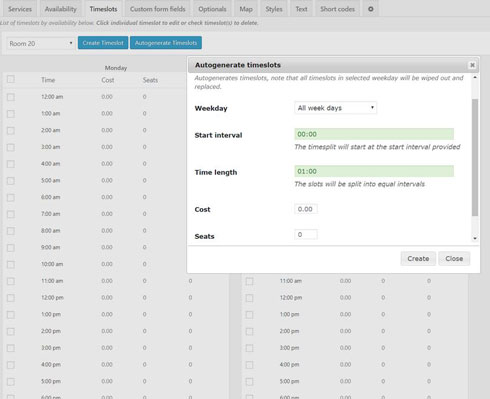490x399 pixels.
Task: Check the Monday 2:00 pm timeslot checkbox
Action: pos(11,331)
